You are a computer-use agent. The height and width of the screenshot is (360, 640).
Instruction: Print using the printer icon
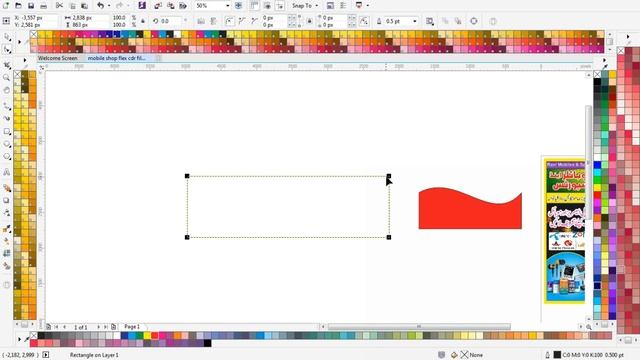click(x=43, y=6)
